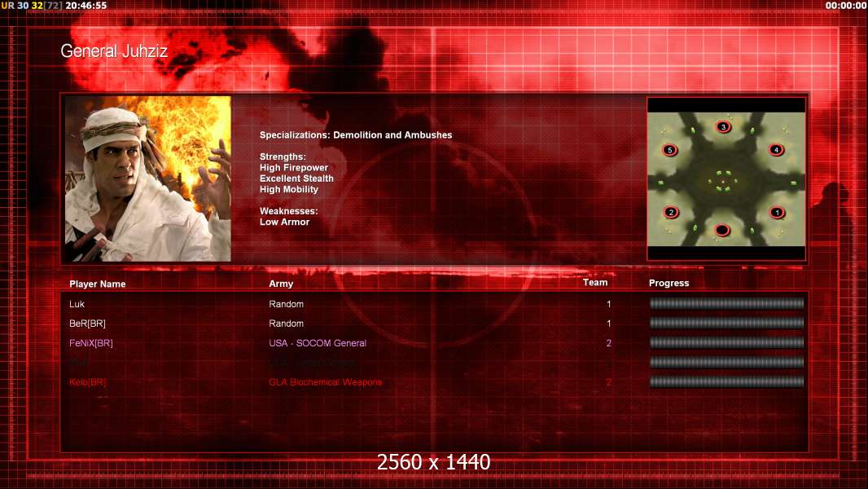Viewport: 868px width, 489px height.
Task: Click the "Excellent Stealth" strength
Action: click(x=296, y=178)
